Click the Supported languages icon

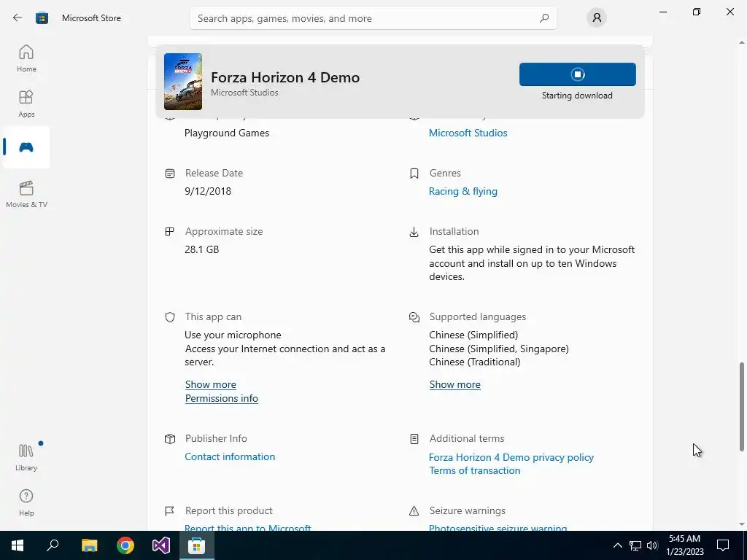(x=414, y=317)
